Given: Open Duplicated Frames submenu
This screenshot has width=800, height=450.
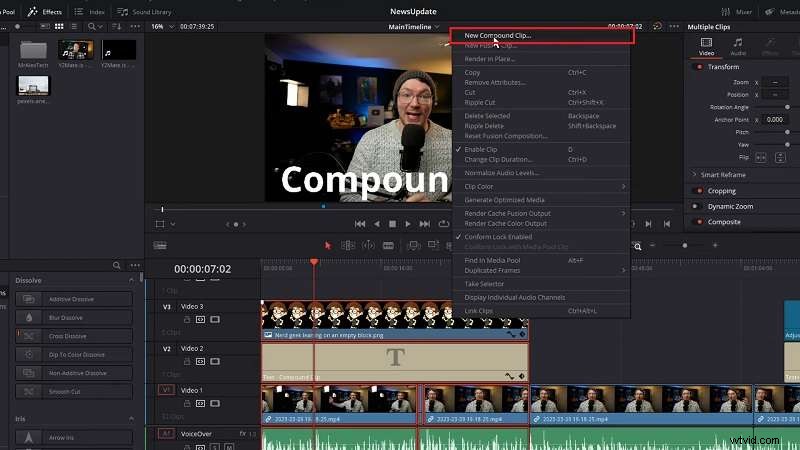Looking at the screenshot, I should tap(541, 270).
